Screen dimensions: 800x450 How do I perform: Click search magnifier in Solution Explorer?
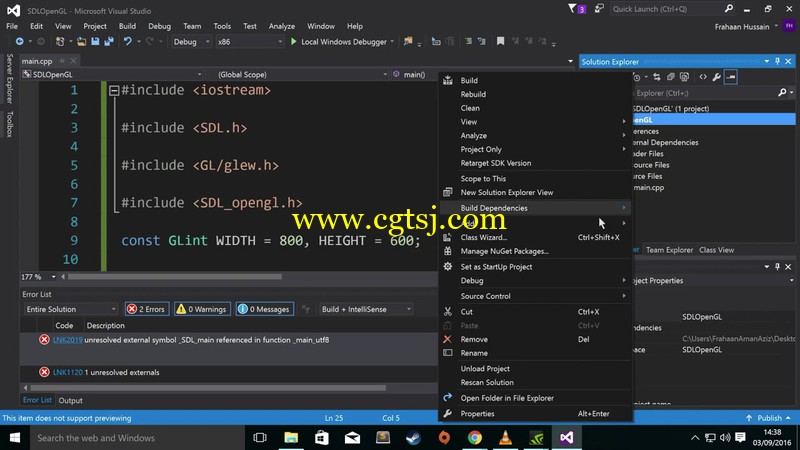click(782, 93)
